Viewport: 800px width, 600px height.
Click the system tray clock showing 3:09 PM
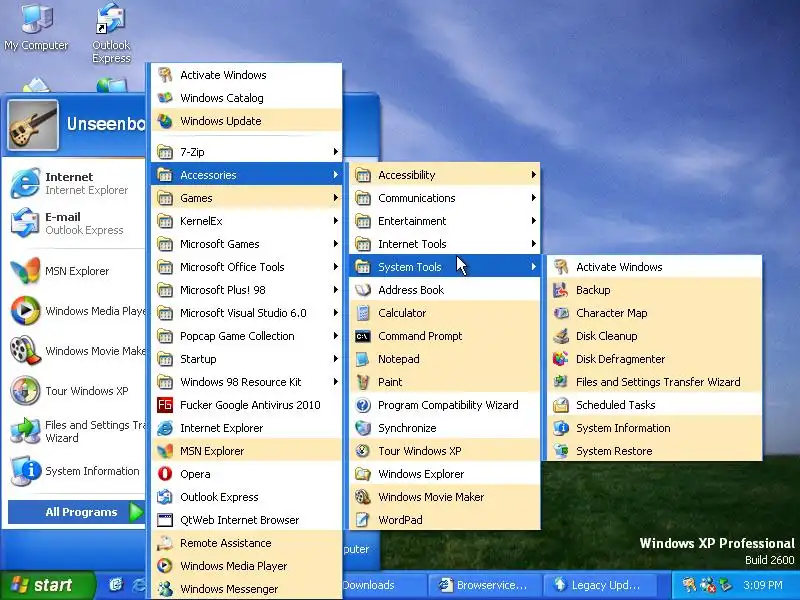(763, 585)
